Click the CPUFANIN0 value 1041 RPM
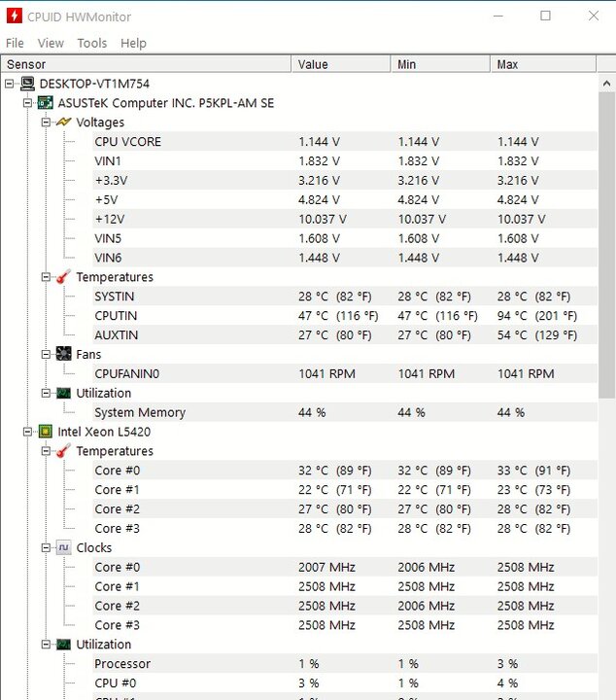 click(326, 373)
